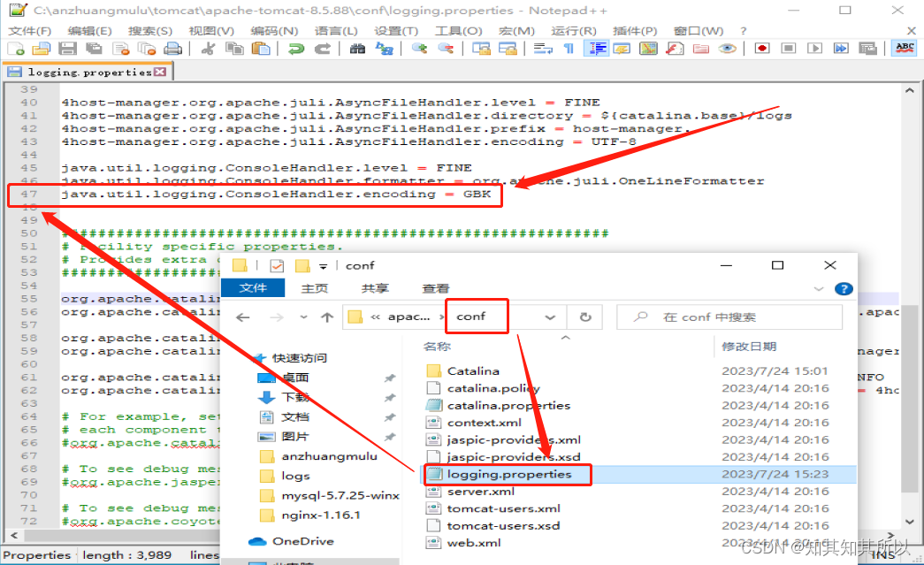
Task: Click the 在 conf 中搜索 field
Action: tap(729, 317)
